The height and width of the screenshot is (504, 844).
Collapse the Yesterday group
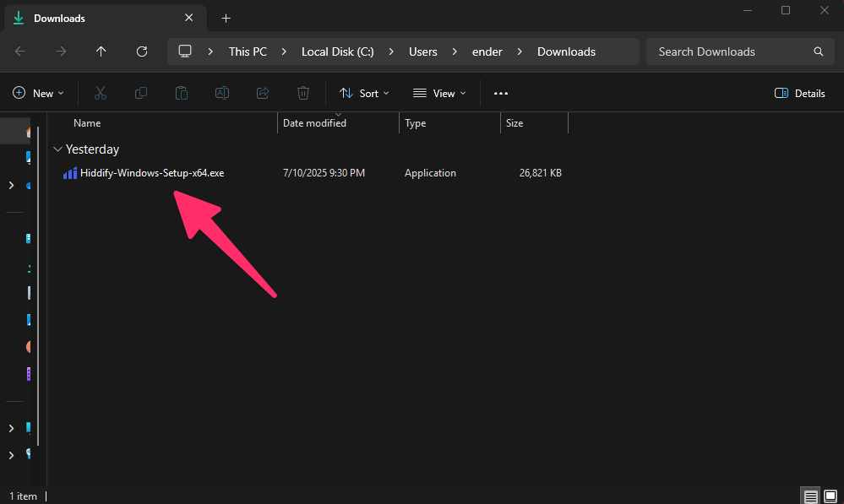pyautogui.click(x=57, y=149)
